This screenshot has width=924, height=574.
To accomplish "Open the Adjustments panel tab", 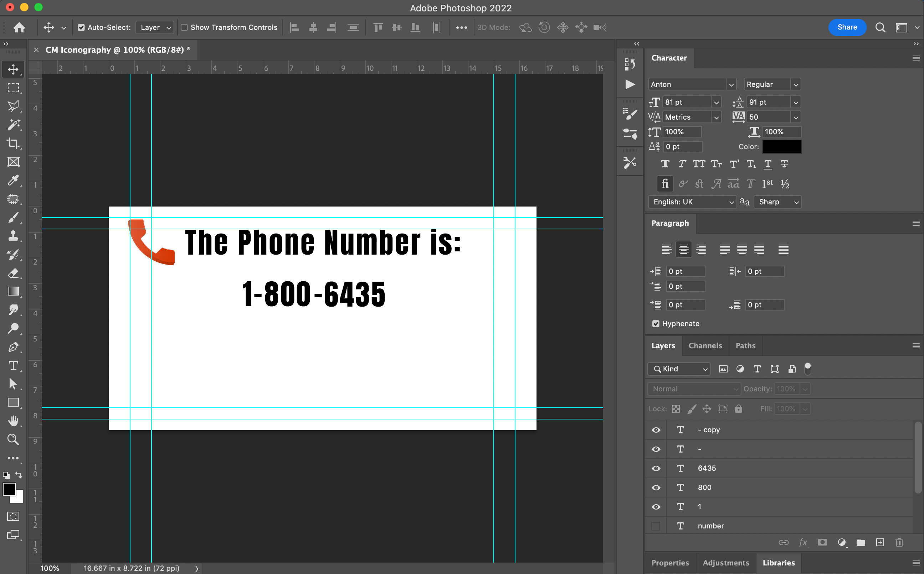I will coord(725,563).
